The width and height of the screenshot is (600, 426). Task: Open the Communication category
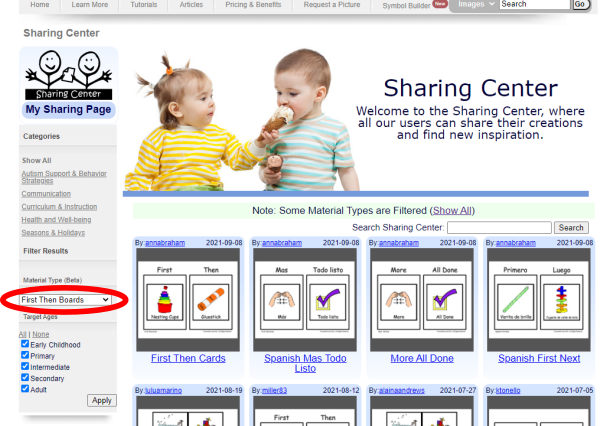pos(46,194)
